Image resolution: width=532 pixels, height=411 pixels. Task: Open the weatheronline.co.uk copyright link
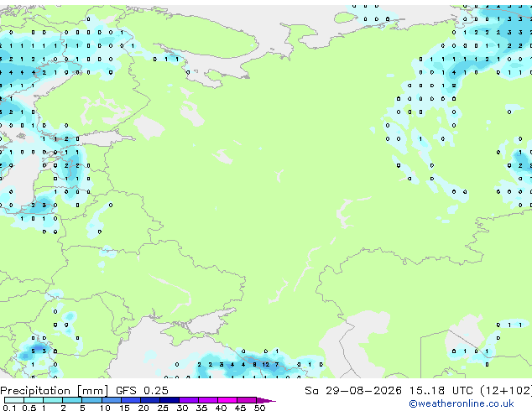coord(462,403)
